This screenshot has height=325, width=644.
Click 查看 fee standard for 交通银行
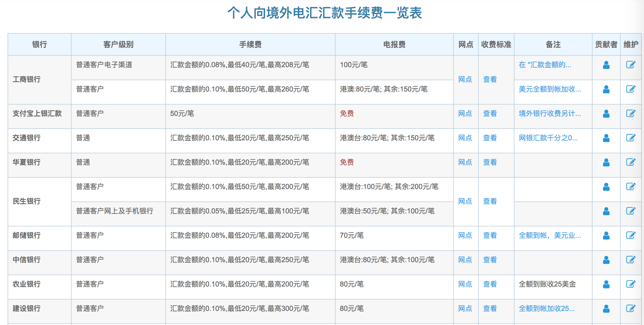coord(490,138)
